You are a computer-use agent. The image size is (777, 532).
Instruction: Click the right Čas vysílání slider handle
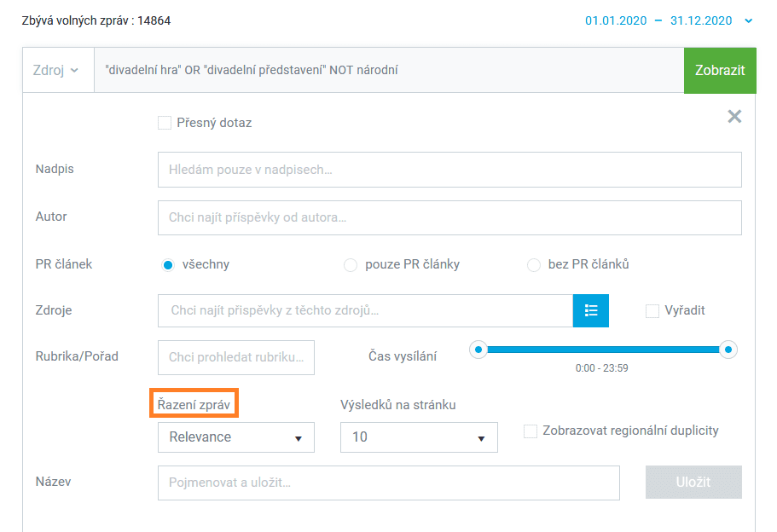coord(728,350)
